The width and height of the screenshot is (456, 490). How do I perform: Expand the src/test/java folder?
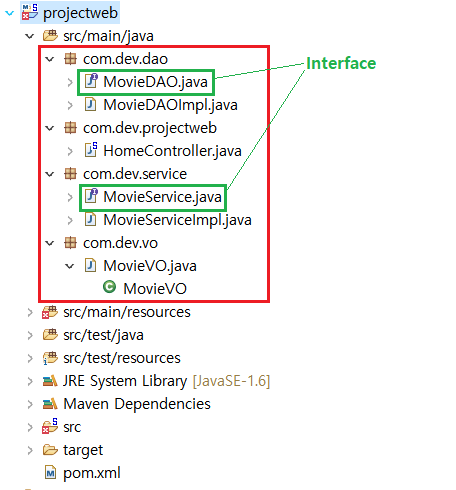coord(30,335)
